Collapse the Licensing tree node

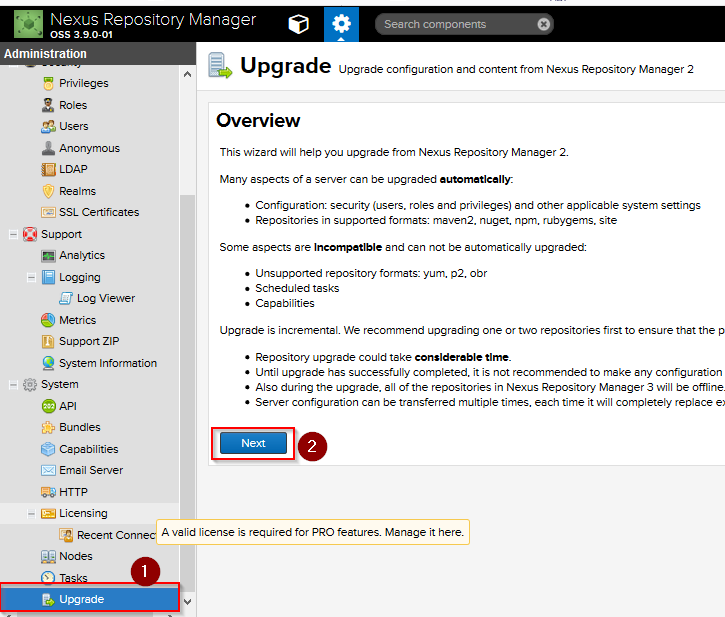tap(32, 513)
